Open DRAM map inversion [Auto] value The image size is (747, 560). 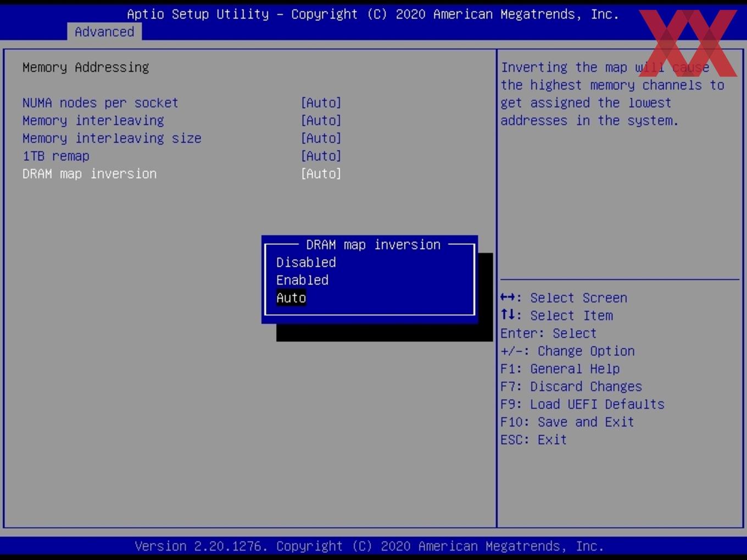(x=321, y=173)
